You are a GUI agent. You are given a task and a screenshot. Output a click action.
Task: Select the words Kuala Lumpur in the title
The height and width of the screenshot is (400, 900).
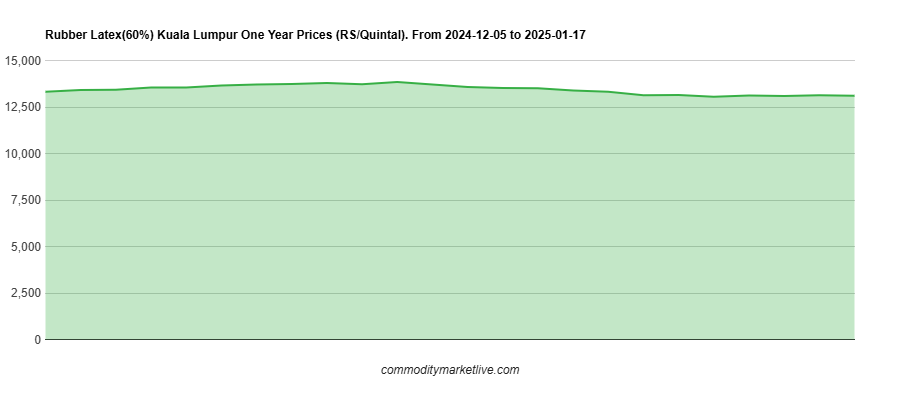click(198, 35)
